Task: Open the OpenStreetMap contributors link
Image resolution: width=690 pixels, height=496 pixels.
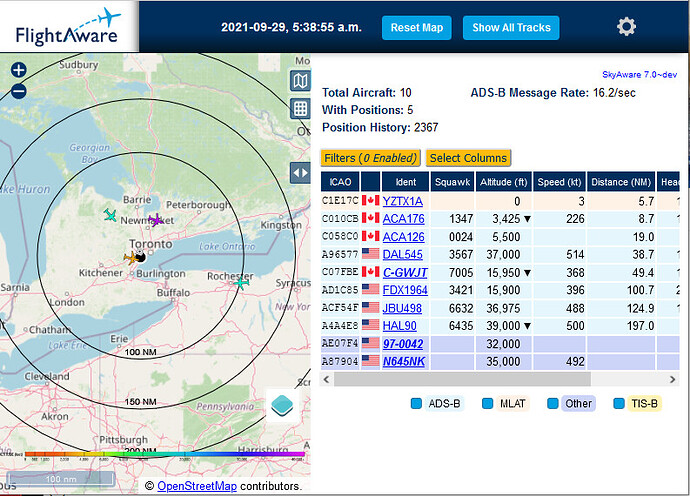Action: 197,486
